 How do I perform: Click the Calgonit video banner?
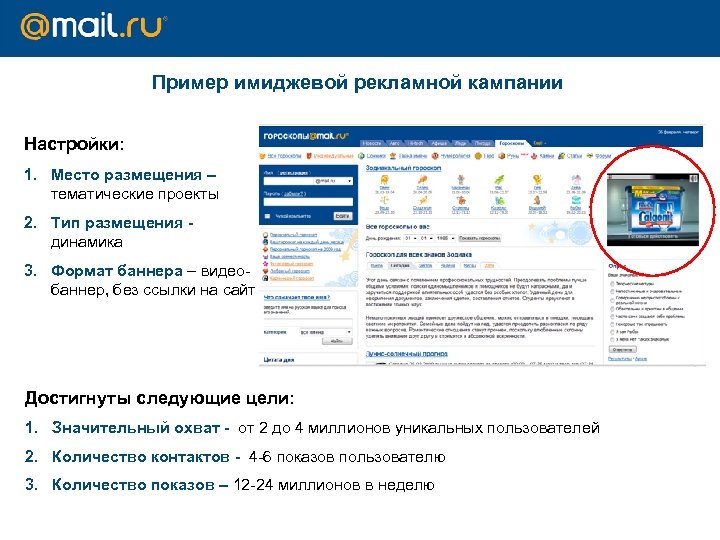[652, 209]
